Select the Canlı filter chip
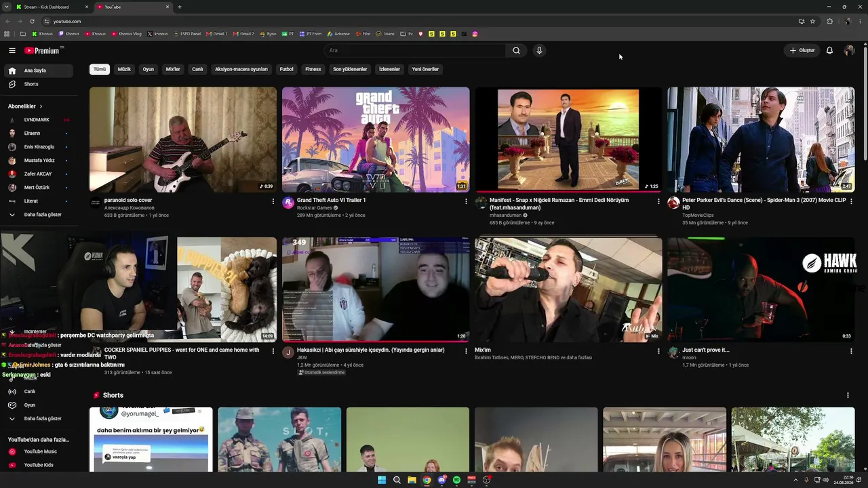 pyautogui.click(x=197, y=69)
